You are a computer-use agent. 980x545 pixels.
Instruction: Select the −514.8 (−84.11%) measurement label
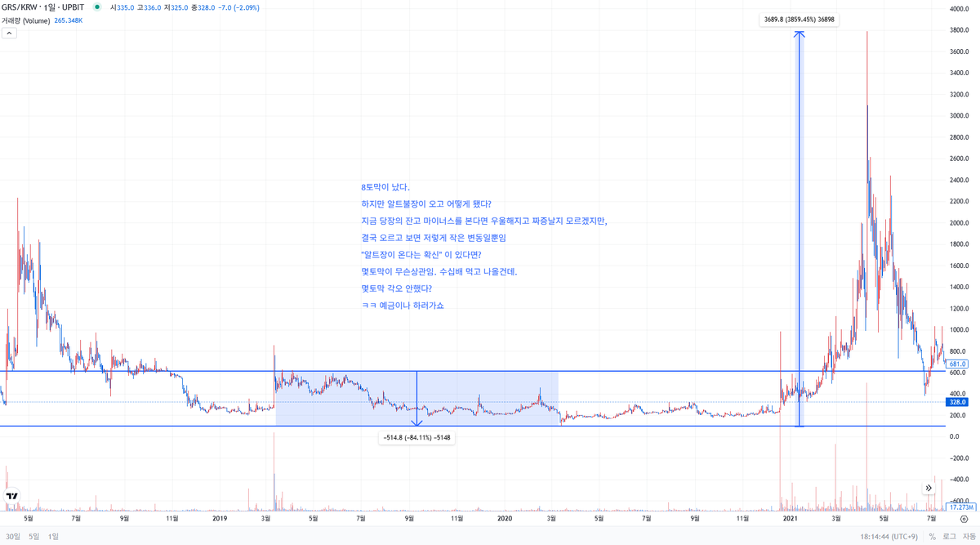tap(416, 437)
